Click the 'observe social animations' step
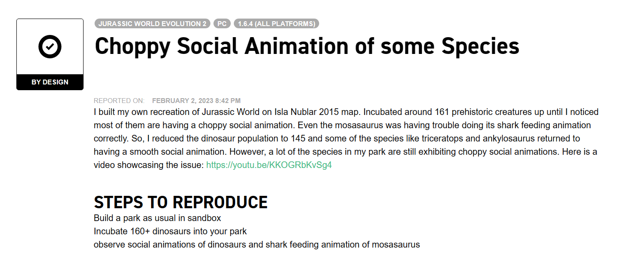Screen dimensions: 644x271 click(x=257, y=244)
